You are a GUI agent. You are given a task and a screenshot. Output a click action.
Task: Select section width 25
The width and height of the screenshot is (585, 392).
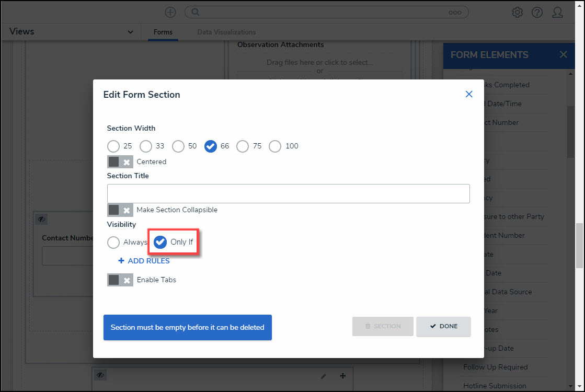[113, 146]
